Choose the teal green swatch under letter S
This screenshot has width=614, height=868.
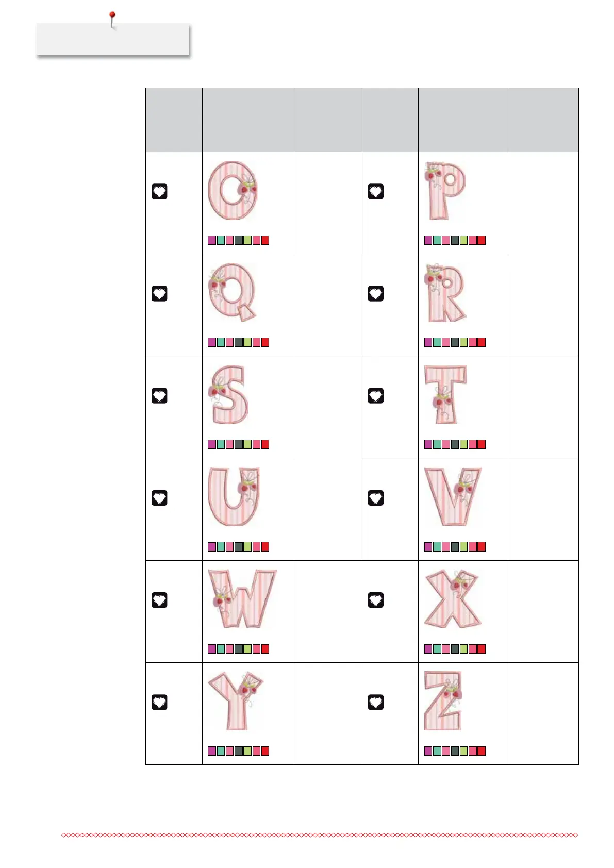(x=221, y=444)
